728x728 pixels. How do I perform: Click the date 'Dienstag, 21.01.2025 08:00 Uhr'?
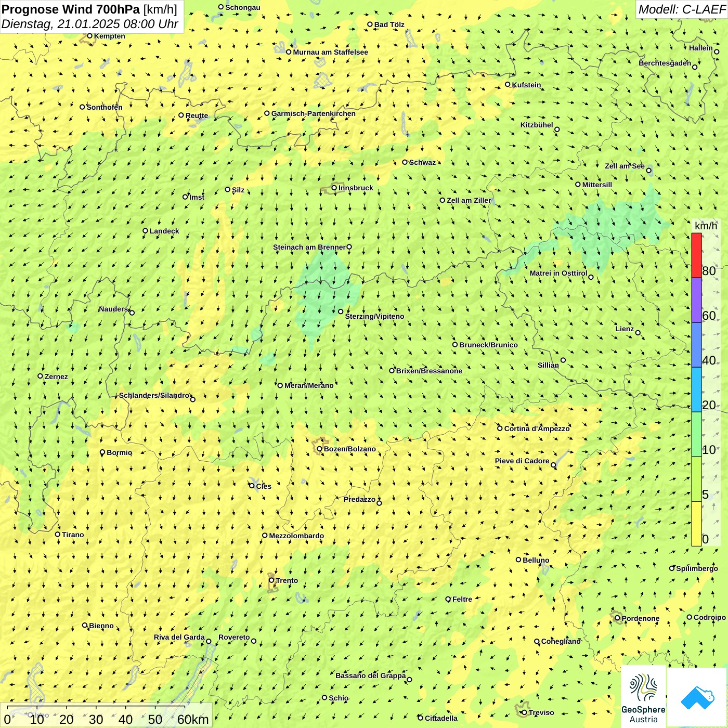90,24
